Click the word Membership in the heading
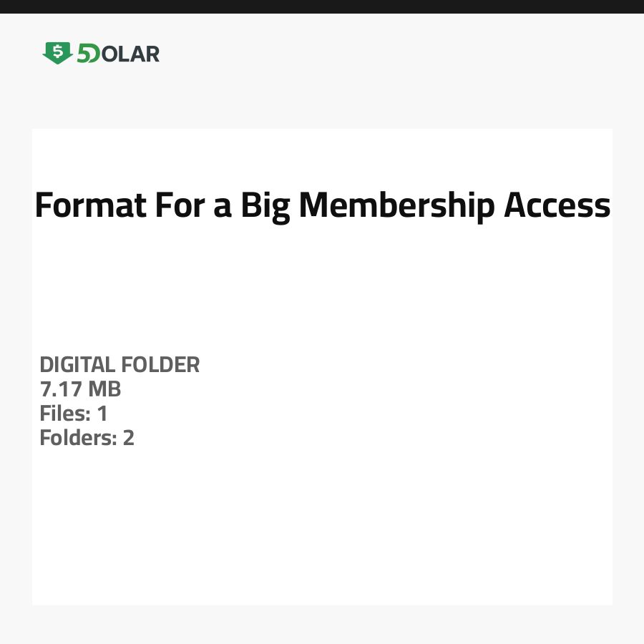 [396, 206]
